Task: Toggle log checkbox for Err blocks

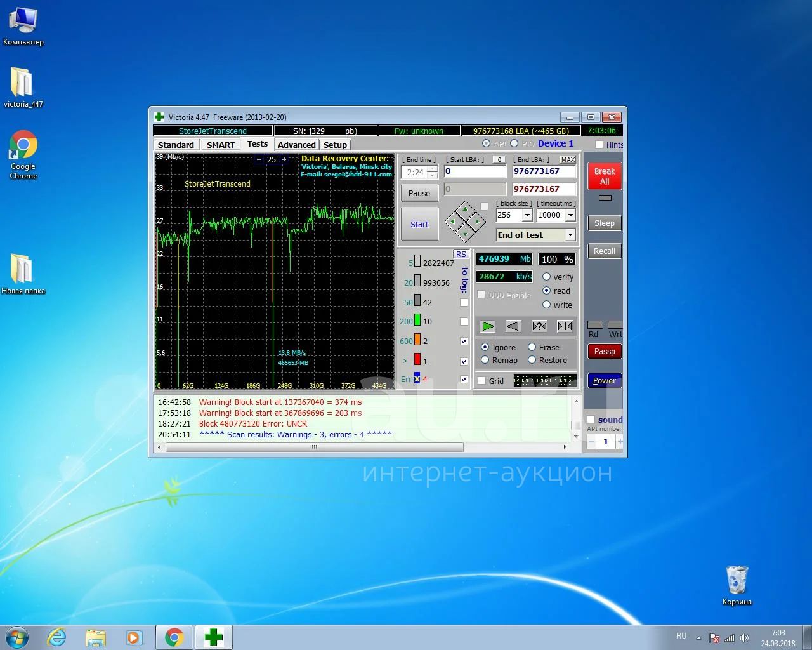Action: click(x=464, y=379)
